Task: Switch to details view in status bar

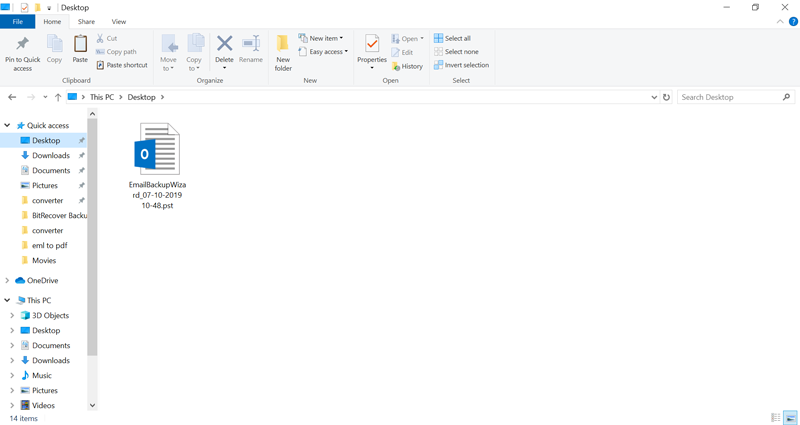Action: pos(775,418)
